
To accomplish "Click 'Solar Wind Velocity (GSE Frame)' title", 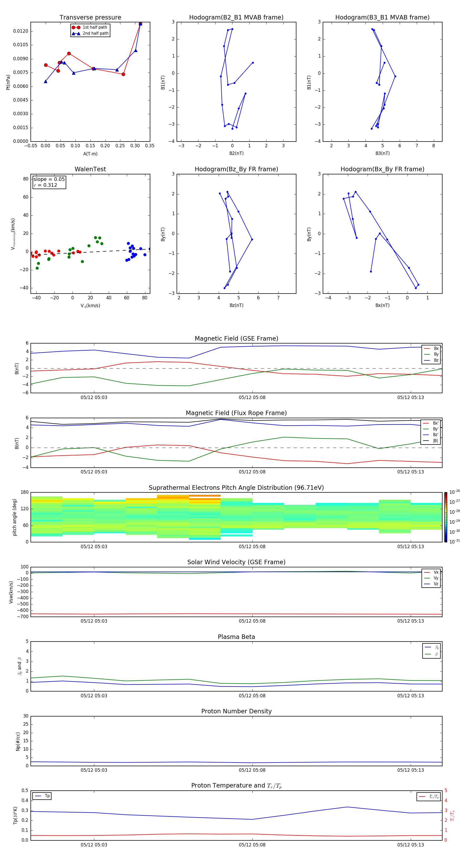I will [x=236, y=562].
